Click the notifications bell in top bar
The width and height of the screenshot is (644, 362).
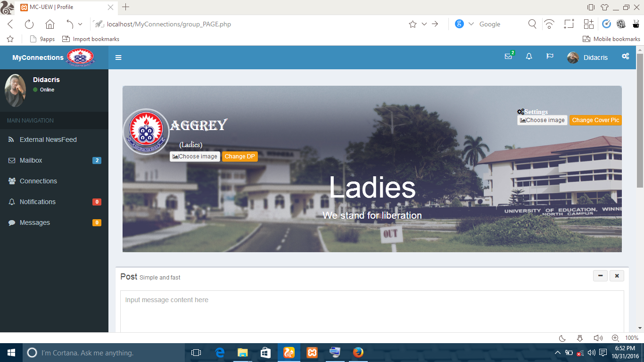click(x=529, y=57)
